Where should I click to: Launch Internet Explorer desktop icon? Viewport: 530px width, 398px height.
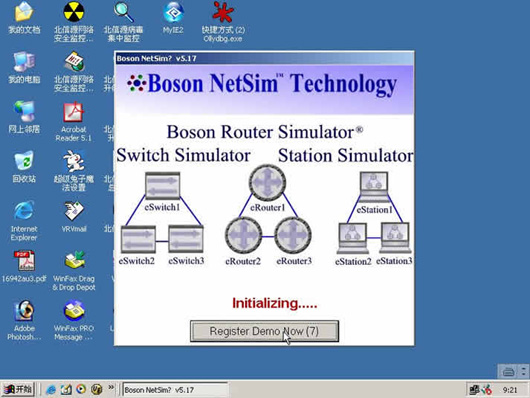click(x=24, y=220)
